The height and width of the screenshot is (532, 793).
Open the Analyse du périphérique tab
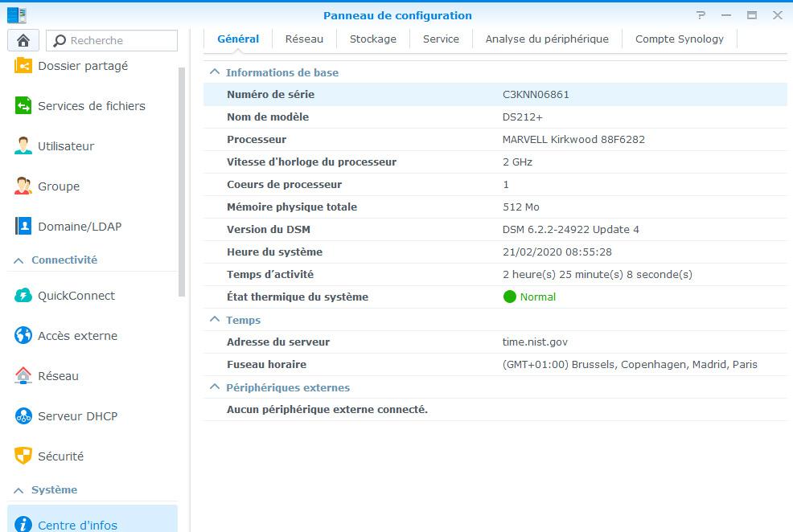pyautogui.click(x=547, y=39)
